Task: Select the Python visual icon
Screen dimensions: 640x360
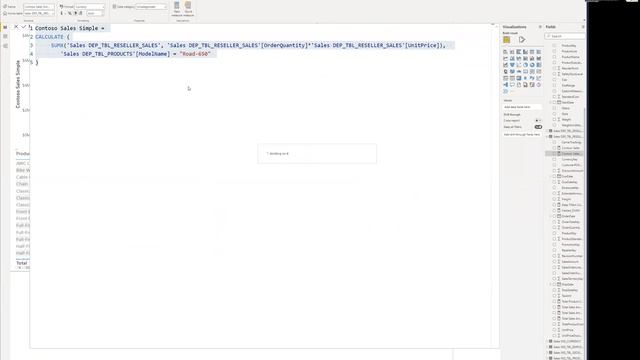Action: 532,78
